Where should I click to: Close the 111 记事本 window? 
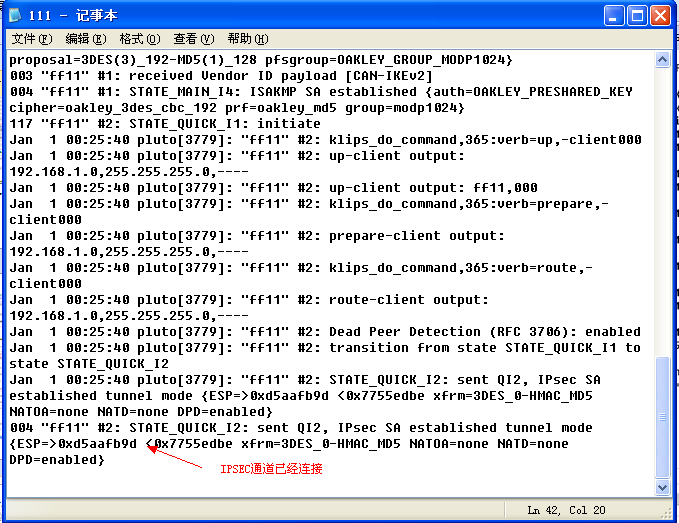(x=660, y=16)
